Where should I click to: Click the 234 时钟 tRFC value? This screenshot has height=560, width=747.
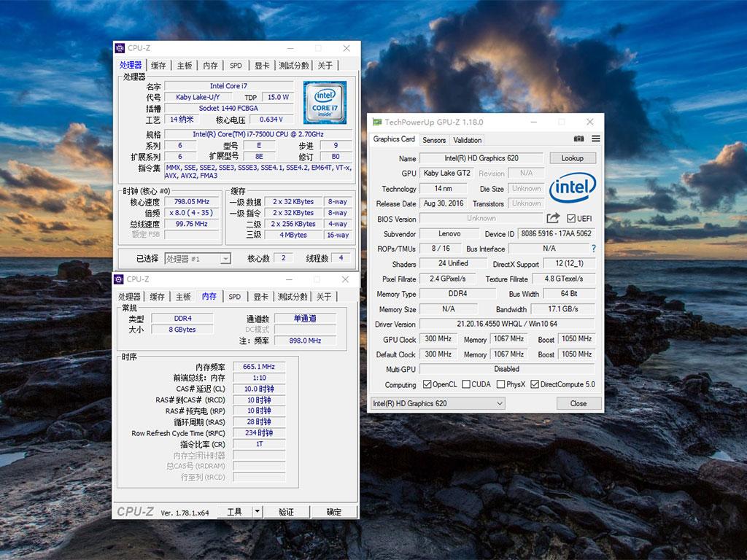click(259, 433)
